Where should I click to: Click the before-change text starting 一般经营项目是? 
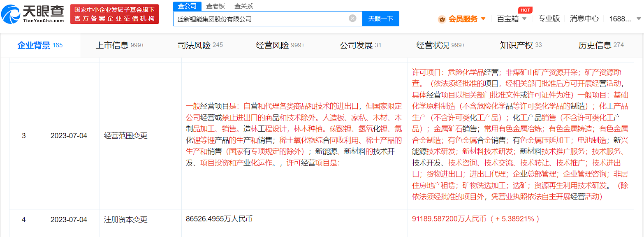[294, 134]
